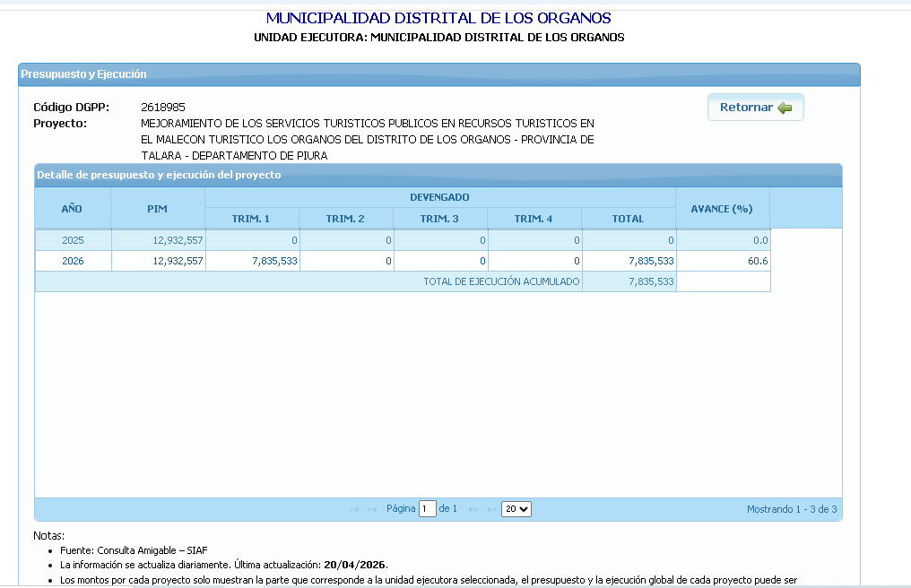Click the PIM column header
The width and height of the screenshot is (911, 588).
157,208
